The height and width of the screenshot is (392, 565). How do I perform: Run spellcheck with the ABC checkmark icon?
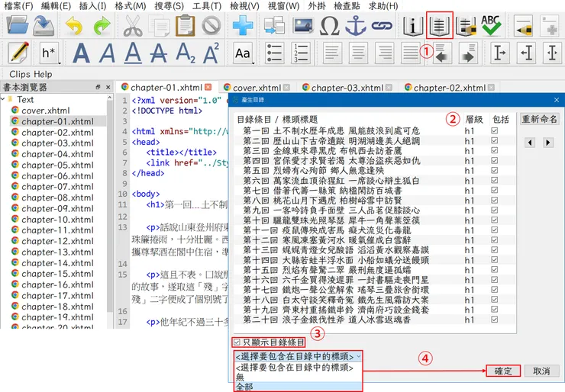pyautogui.click(x=491, y=25)
